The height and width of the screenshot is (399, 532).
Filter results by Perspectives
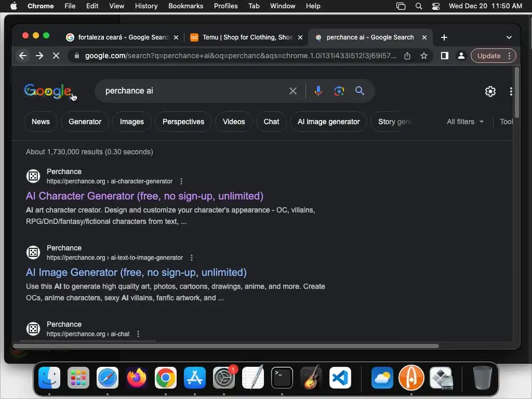[183, 122]
